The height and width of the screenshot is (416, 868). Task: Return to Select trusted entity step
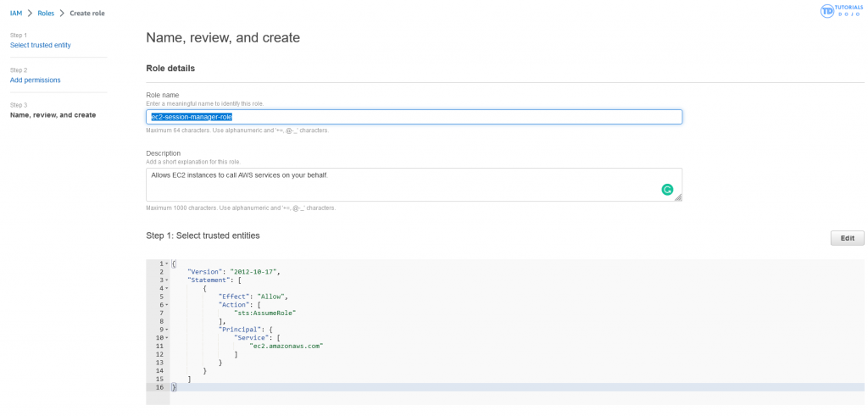coord(40,44)
